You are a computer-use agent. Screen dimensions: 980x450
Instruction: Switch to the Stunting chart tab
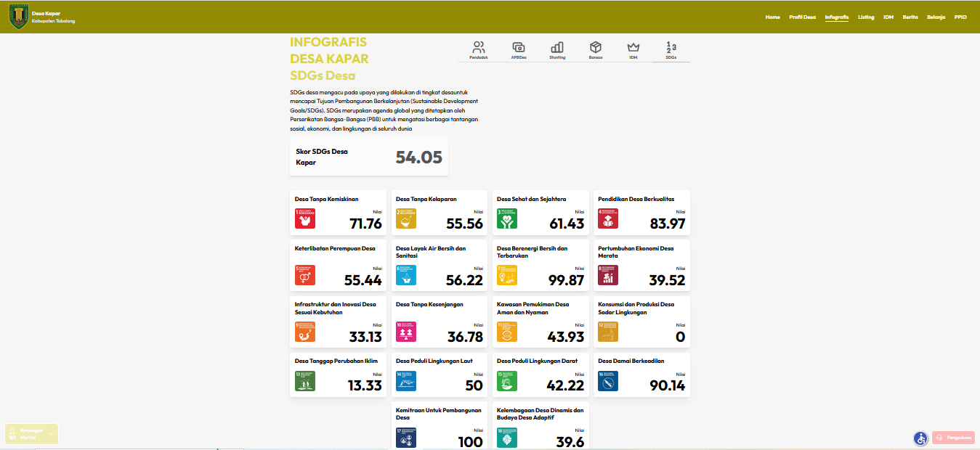(557, 49)
